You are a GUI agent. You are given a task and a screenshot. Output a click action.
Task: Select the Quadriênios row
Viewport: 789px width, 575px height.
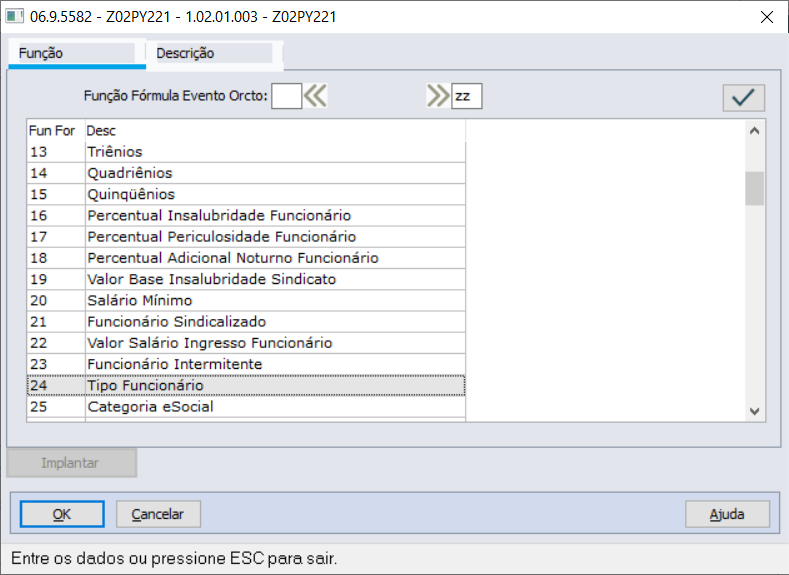tap(246, 173)
